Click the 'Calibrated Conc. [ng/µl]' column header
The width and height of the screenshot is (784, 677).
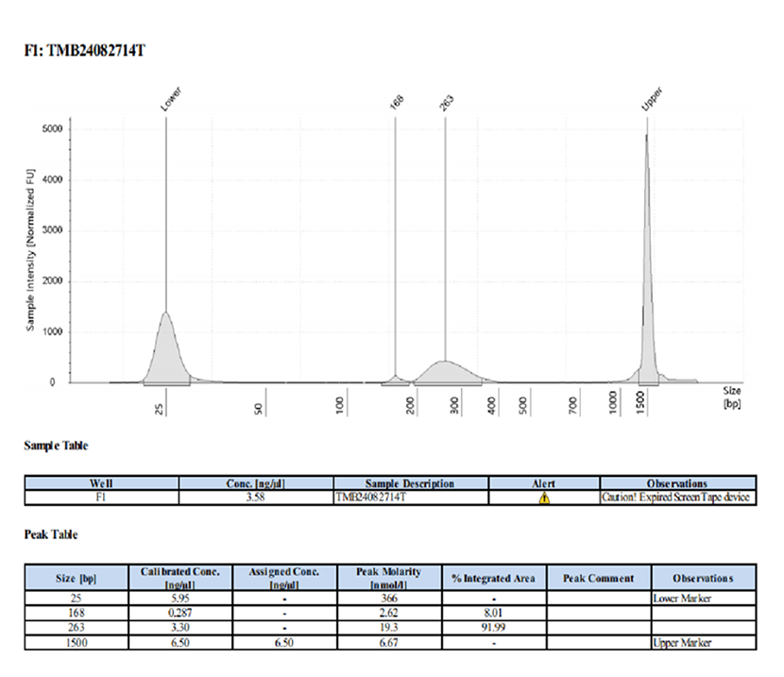coord(180,578)
